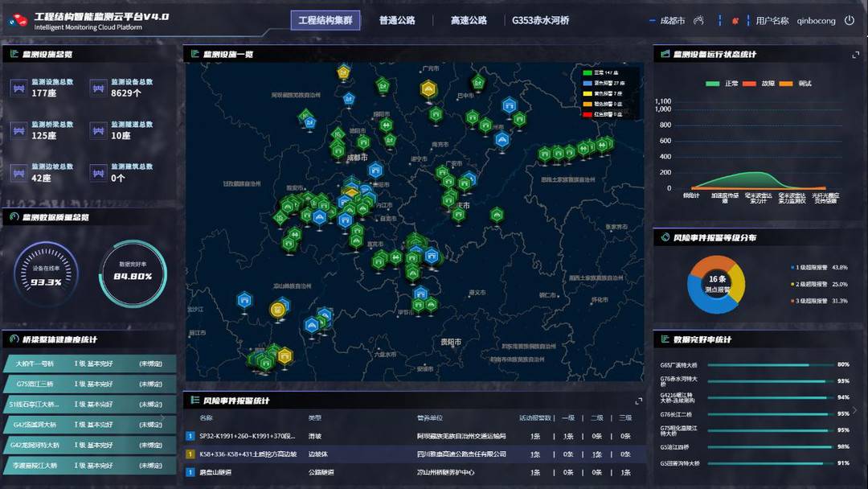Click the 监测设施总数 bridge icon
The width and height of the screenshot is (868, 489).
(18, 88)
